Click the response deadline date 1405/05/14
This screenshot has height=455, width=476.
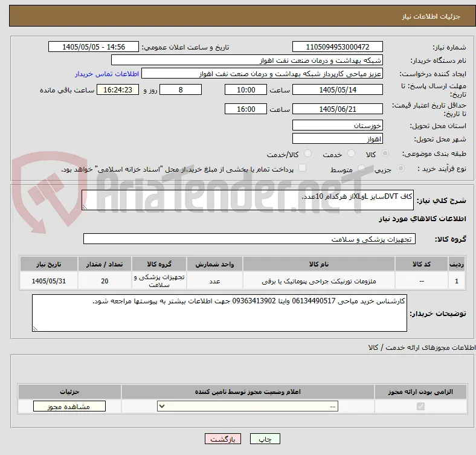(337, 89)
